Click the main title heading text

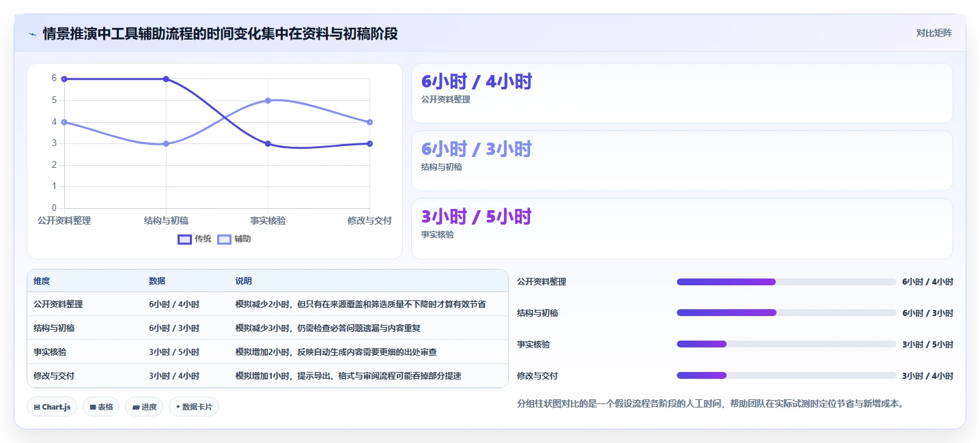tap(220, 33)
